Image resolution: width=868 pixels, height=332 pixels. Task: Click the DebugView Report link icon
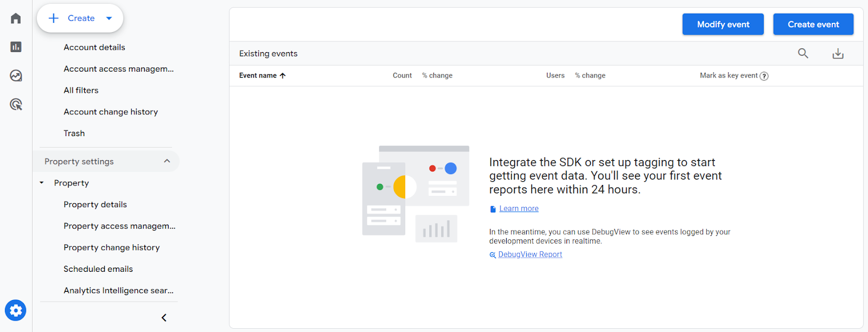tap(493, 255)
